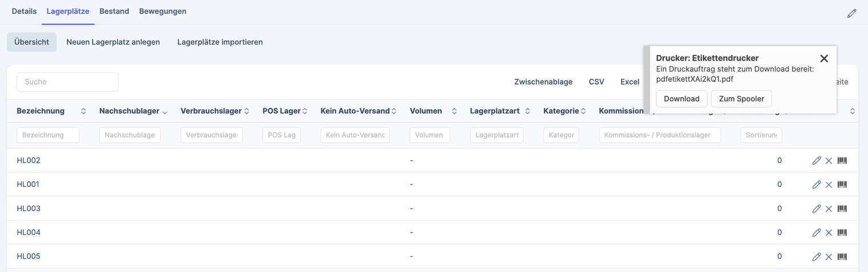Print barcode label for HL003

tap(842, 209)
